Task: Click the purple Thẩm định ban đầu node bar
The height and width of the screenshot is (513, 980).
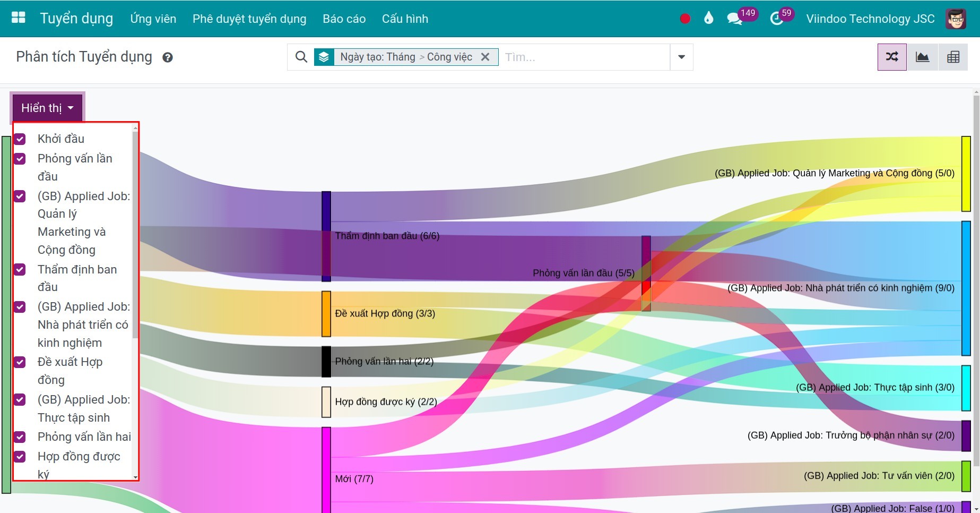Action: pyautogui.click(x=326, y=236)
